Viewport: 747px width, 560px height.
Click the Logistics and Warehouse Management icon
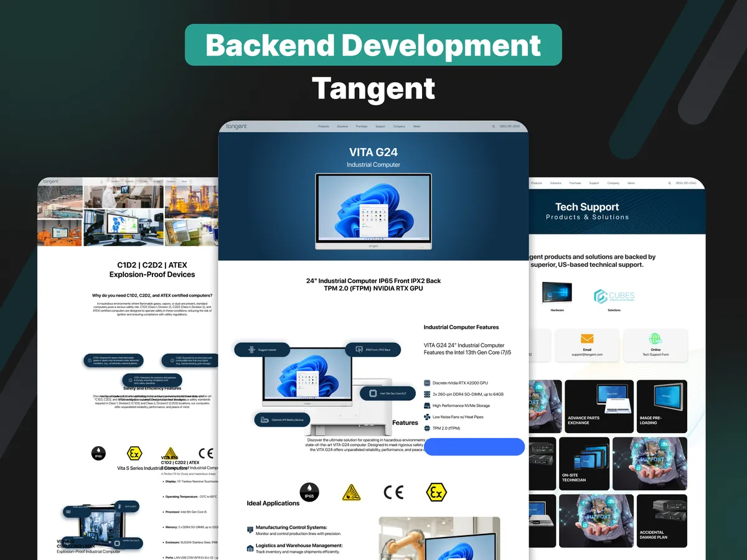[x=250, y=548]
